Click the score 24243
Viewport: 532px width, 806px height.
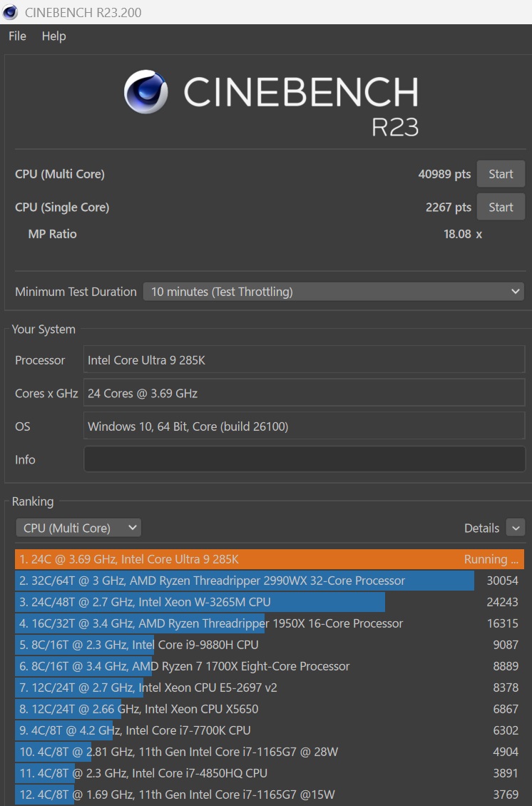point(502,602)
